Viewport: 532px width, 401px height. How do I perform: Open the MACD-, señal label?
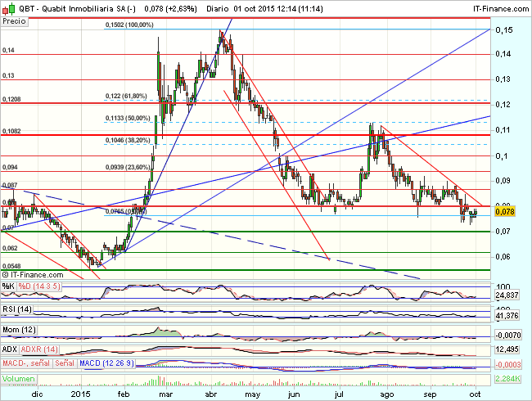tap(26, 363)
